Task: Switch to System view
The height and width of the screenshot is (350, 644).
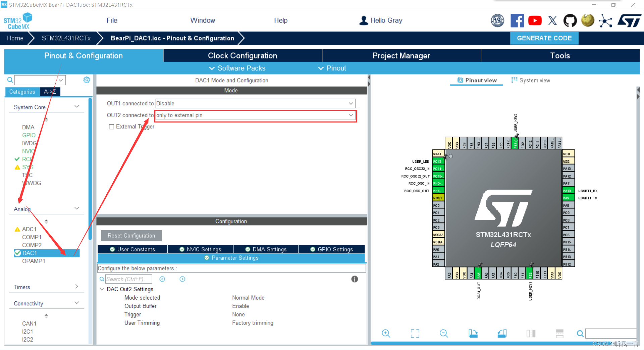Action: (531, 80)
